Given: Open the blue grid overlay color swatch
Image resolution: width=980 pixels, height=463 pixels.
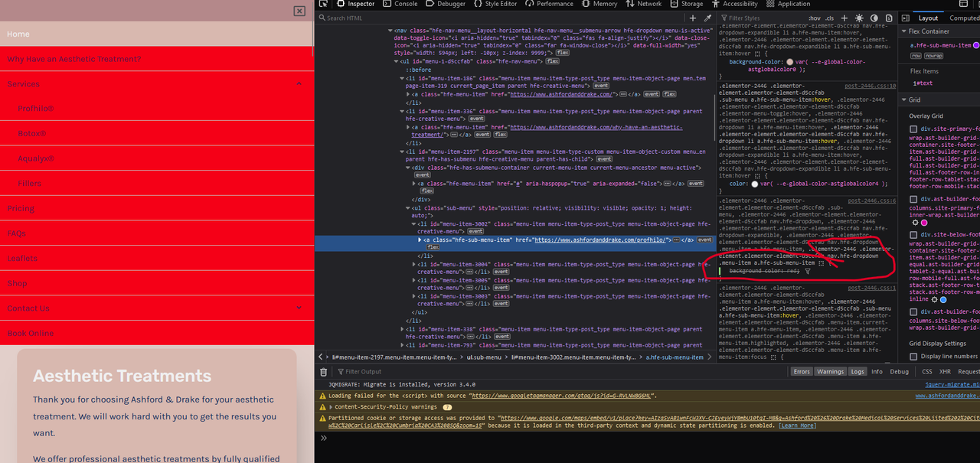Looking at the screenshot, I should tap(944, 299).
